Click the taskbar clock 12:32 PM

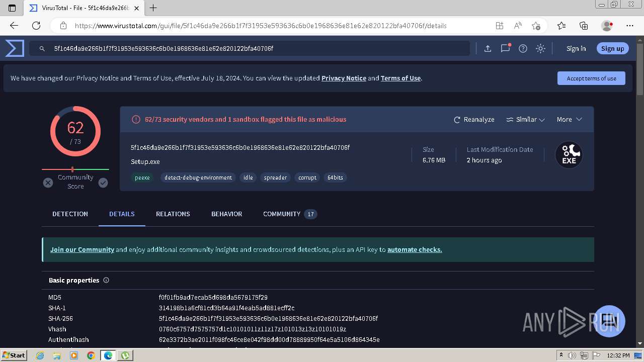618,355
